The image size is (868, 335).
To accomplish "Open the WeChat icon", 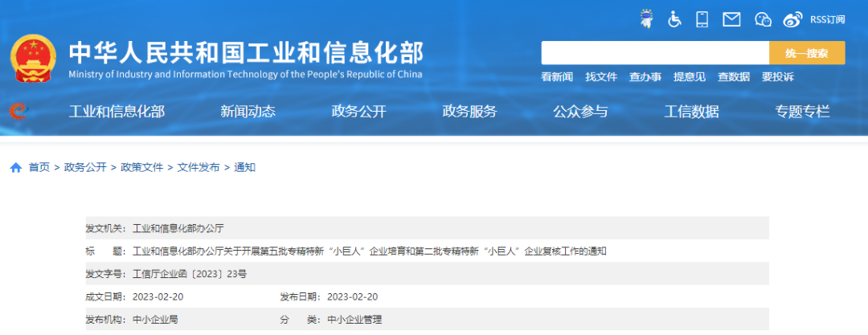I will [x=763, y=20].
